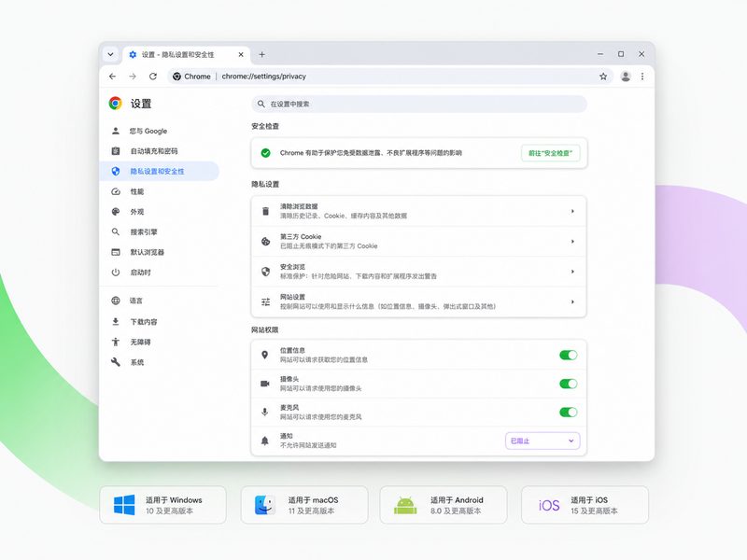The height and width of the screenshot is (560, 747).
Task: Click the 适用于 Android download card
Action: click(x=444, y=505)
